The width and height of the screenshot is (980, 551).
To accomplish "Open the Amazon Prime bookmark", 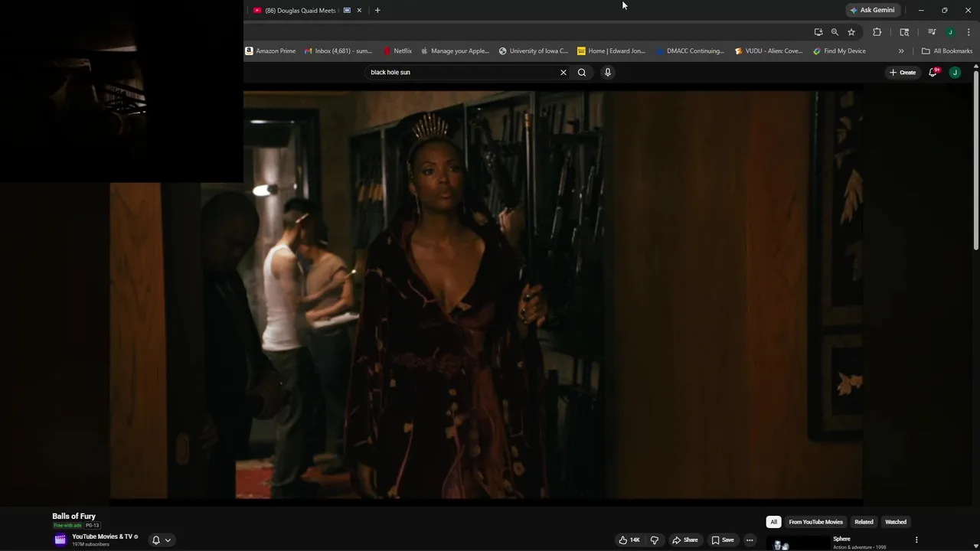I will [x=270, y=51].
